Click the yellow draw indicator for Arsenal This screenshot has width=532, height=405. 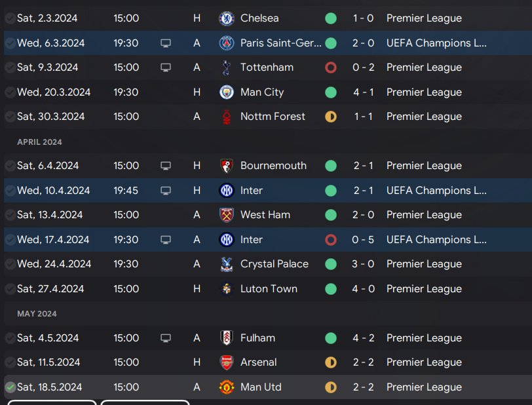(331, 362)
